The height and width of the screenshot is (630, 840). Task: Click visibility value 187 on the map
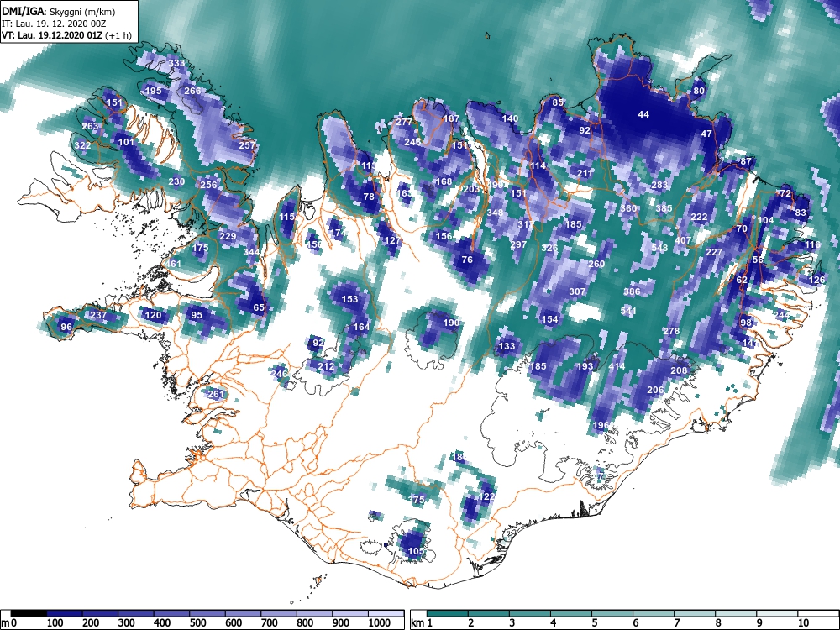pos(452,118)
